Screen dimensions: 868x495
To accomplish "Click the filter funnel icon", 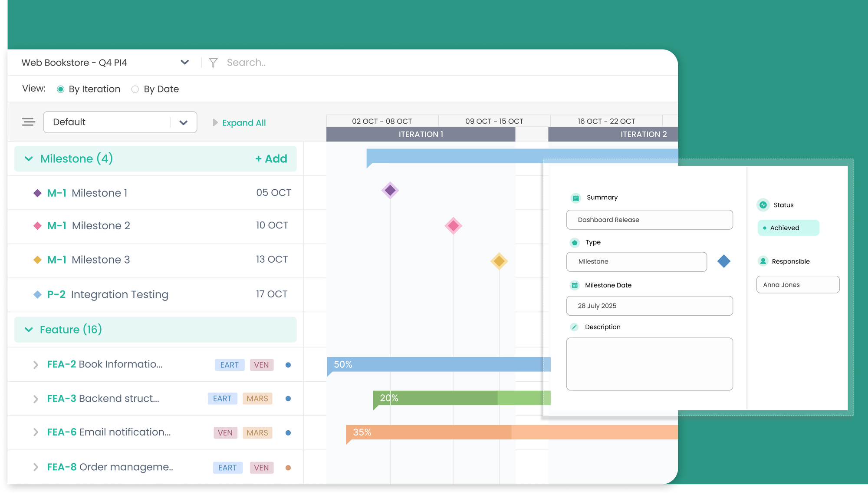I will [x=213, y=63].
